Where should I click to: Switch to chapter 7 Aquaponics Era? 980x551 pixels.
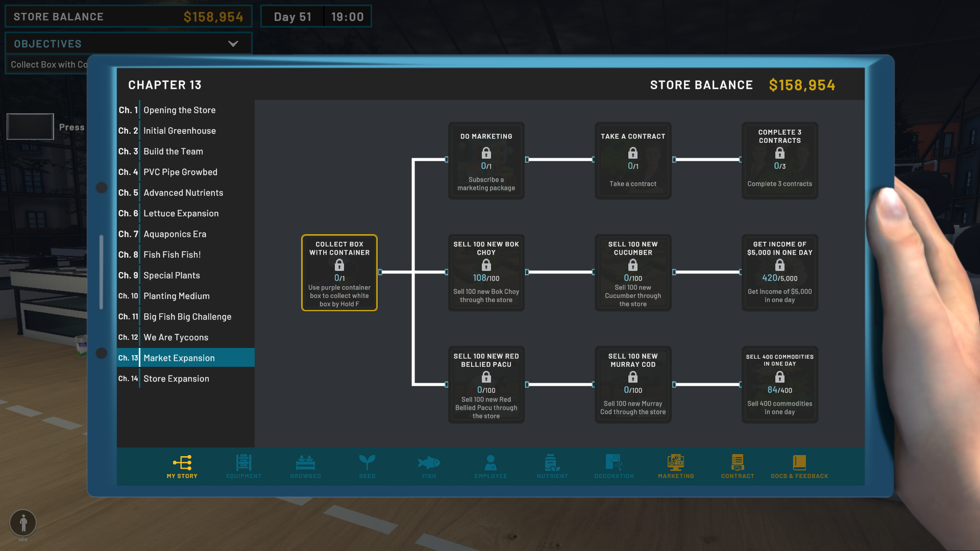175,234
